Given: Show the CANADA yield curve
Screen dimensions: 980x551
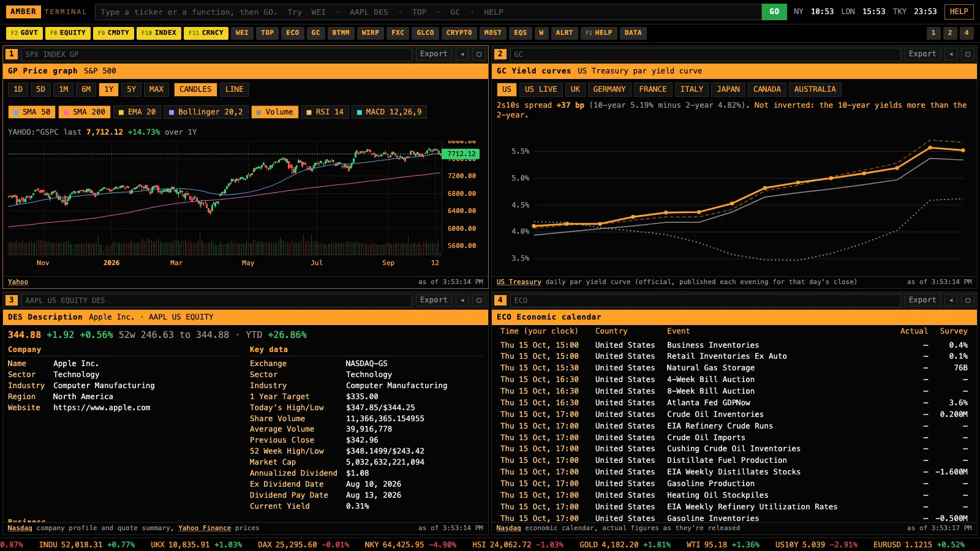Looking at the screenshot, I should pos(767,89).
